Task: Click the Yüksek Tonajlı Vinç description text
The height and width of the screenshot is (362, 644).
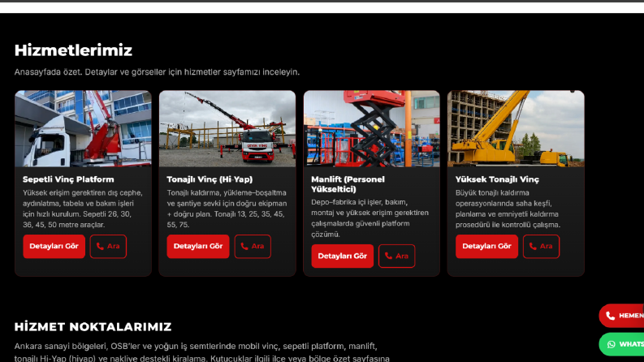Action: [x=508, y=209]
